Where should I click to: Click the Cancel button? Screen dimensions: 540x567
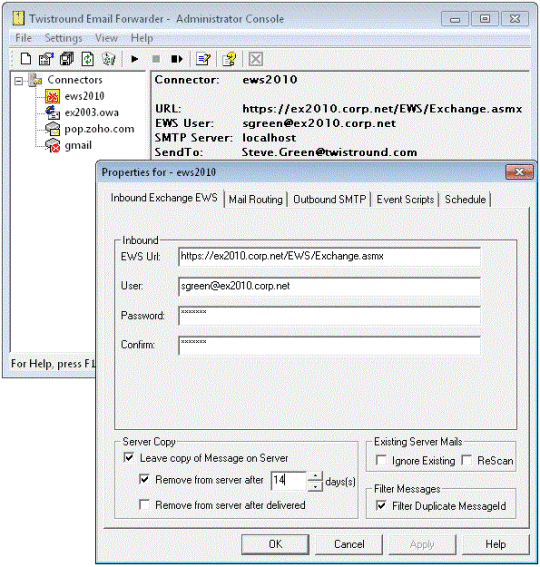(x=349, y=544)
